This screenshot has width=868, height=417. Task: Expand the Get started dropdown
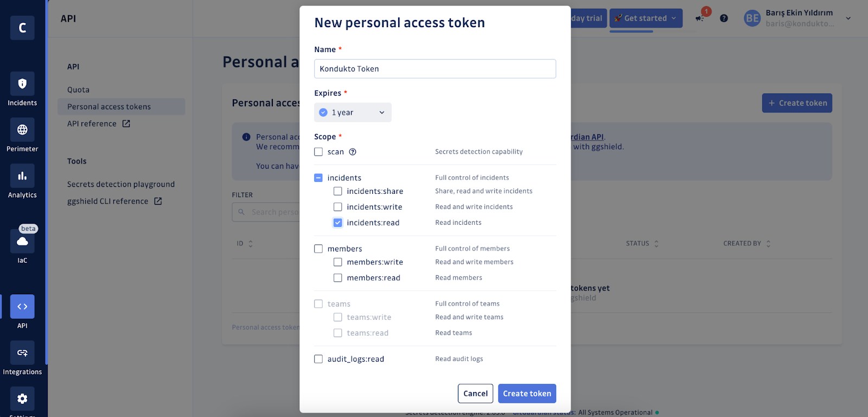[646, 18]
